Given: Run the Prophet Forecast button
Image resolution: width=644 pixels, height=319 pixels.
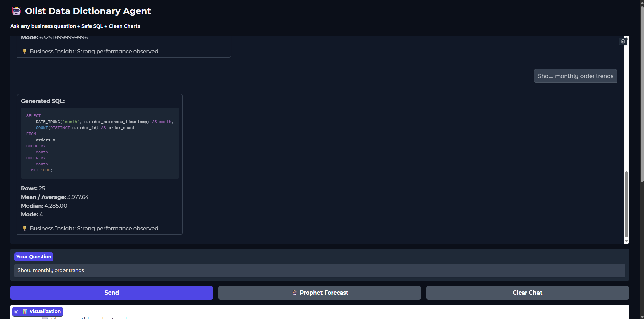Looking at the screenshot, I should pos(319,293).
